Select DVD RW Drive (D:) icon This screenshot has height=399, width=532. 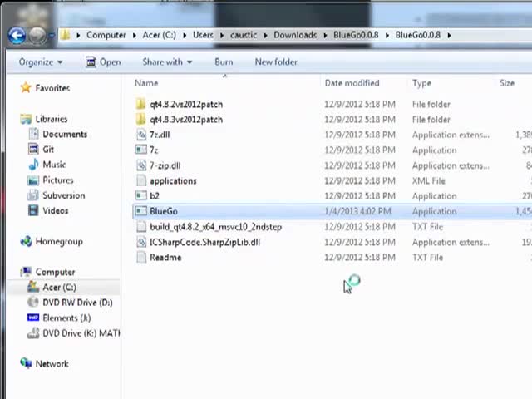tap(33, 303)
